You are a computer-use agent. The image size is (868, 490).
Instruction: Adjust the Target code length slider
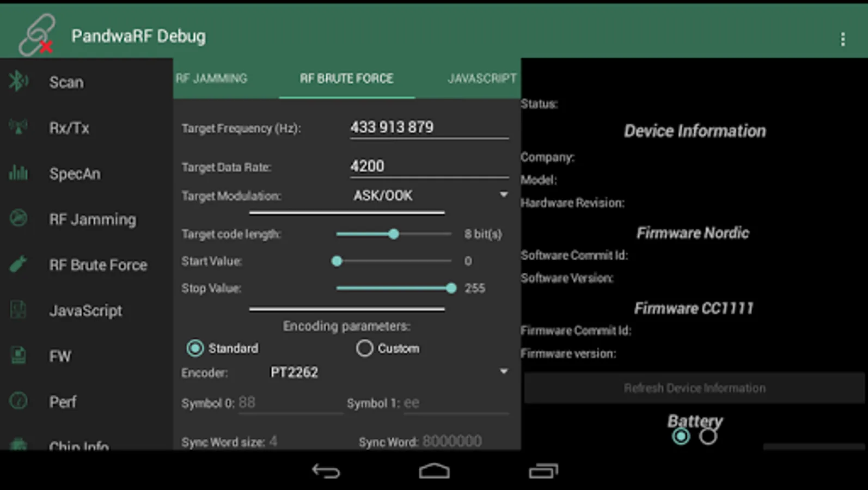click(x=394, y=234)
